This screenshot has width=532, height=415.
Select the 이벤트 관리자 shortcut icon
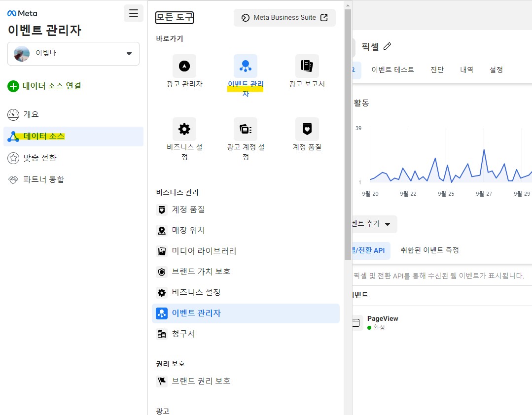click(x=245, y=65)
